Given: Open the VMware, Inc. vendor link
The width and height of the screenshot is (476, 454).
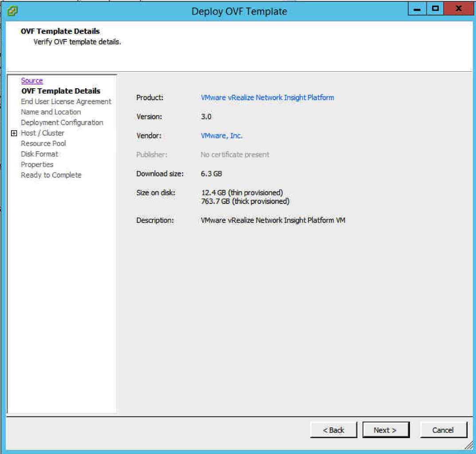Looking at the screenshot, I should pyautogui.click(x=222, y=136).
